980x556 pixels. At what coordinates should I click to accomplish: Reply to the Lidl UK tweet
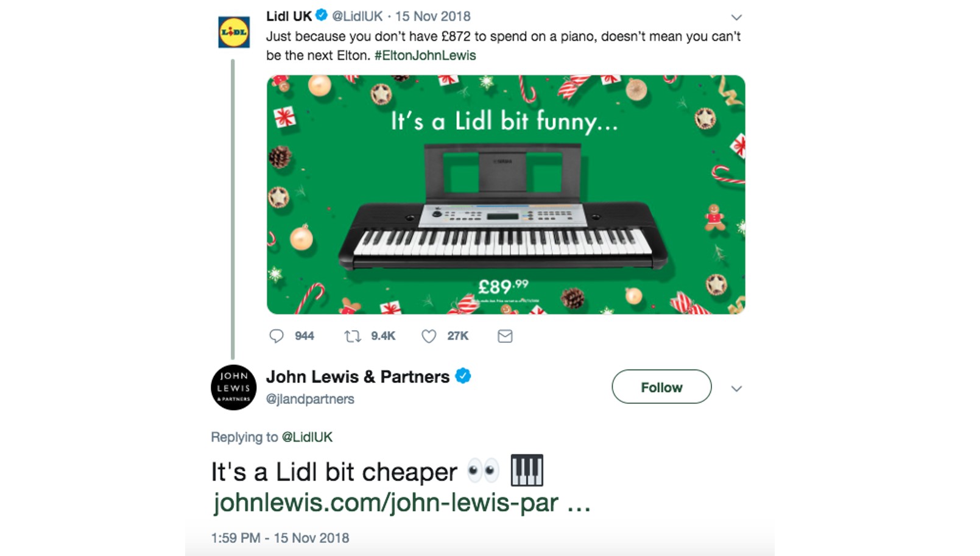277,336
